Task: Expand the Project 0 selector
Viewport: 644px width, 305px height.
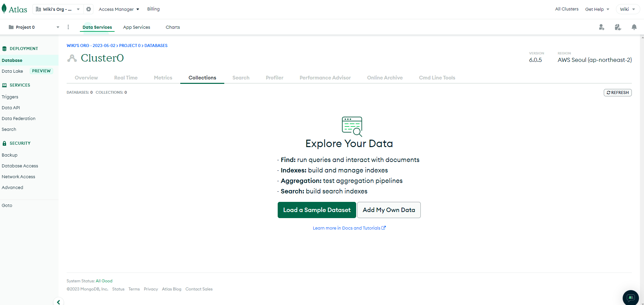Action: click(34, 27)
